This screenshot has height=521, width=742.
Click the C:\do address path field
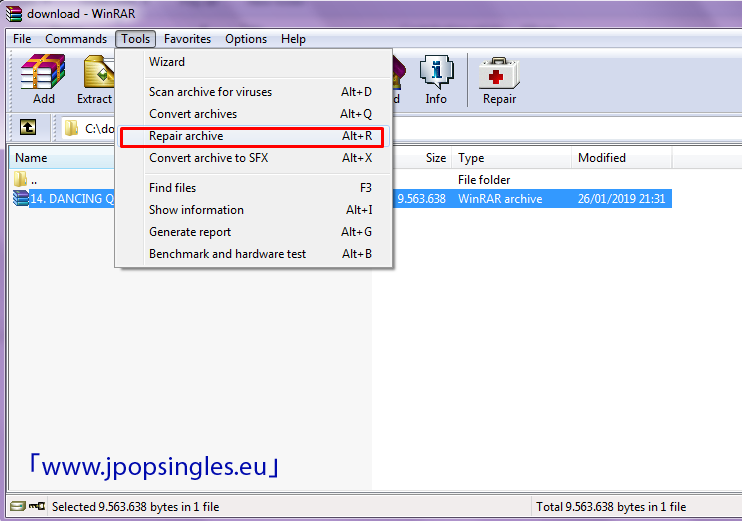tap(88, 128)
